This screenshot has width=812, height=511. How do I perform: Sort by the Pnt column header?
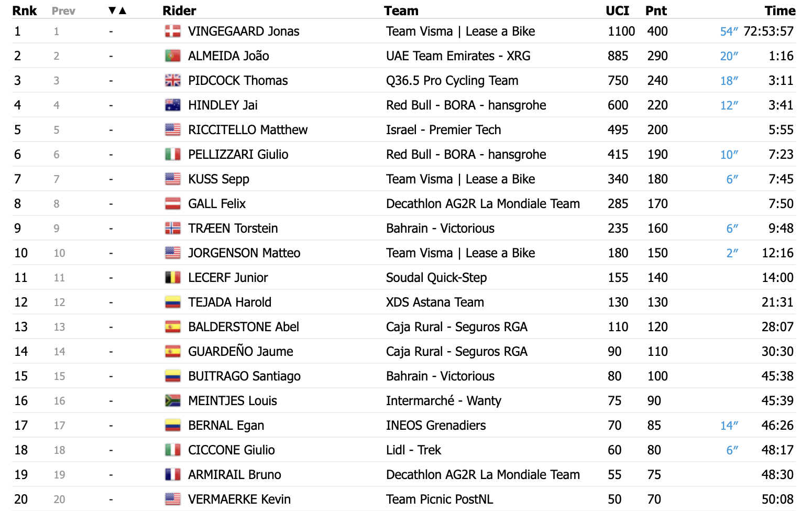pos(656,10)
